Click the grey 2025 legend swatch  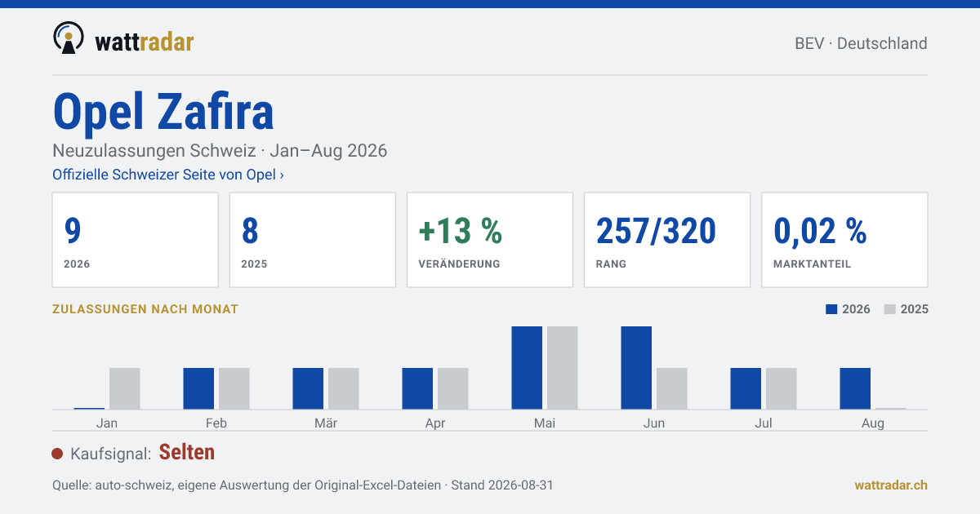(x=891, y=309)
